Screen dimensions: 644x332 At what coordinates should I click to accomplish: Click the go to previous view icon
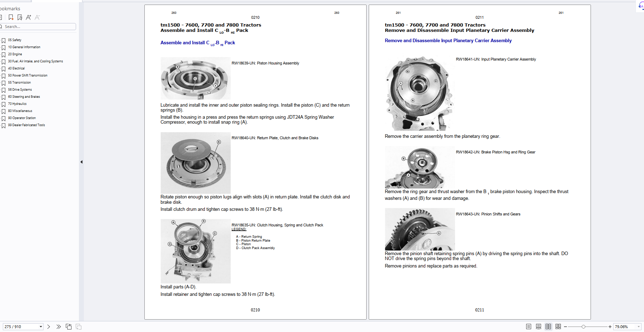coord(69,327)
